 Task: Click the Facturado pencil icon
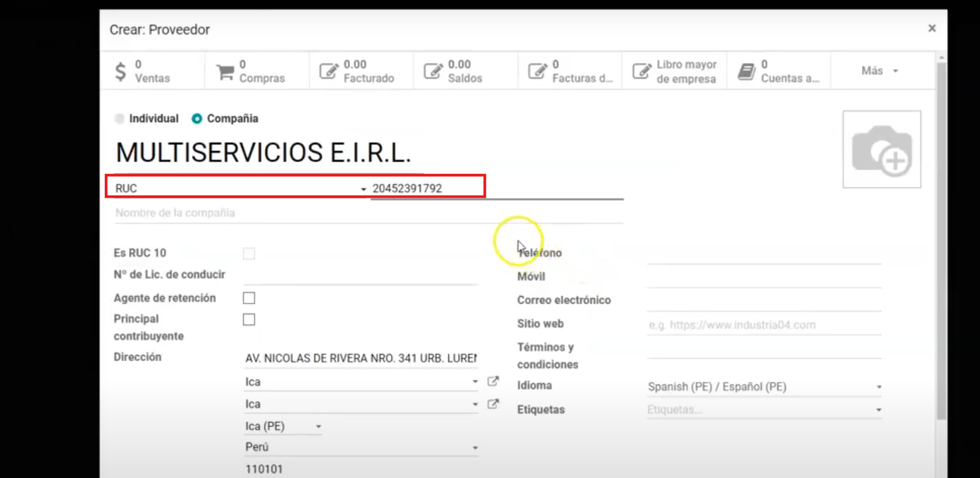(330, 70)
